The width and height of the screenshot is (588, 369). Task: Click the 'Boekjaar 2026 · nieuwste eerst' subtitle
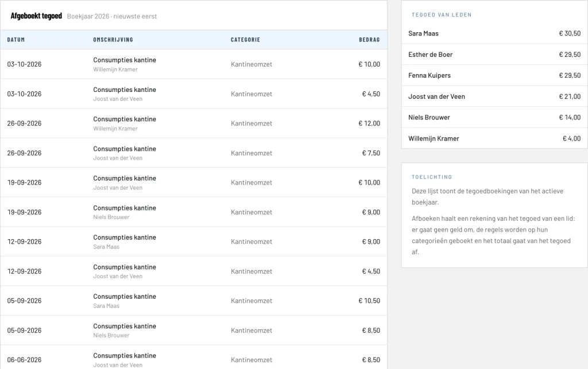click(x=112, y=16)
